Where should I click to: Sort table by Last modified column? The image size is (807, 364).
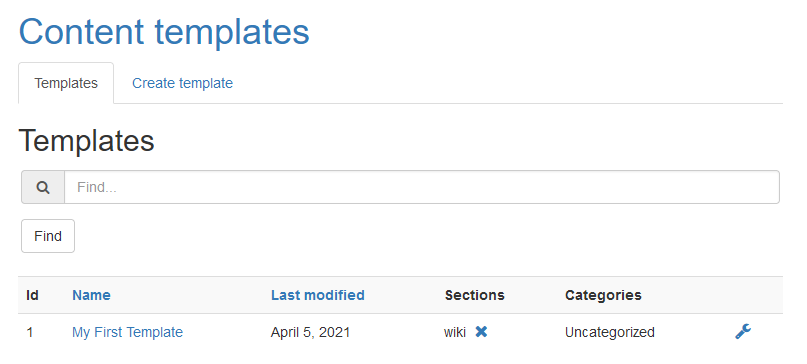318,295
